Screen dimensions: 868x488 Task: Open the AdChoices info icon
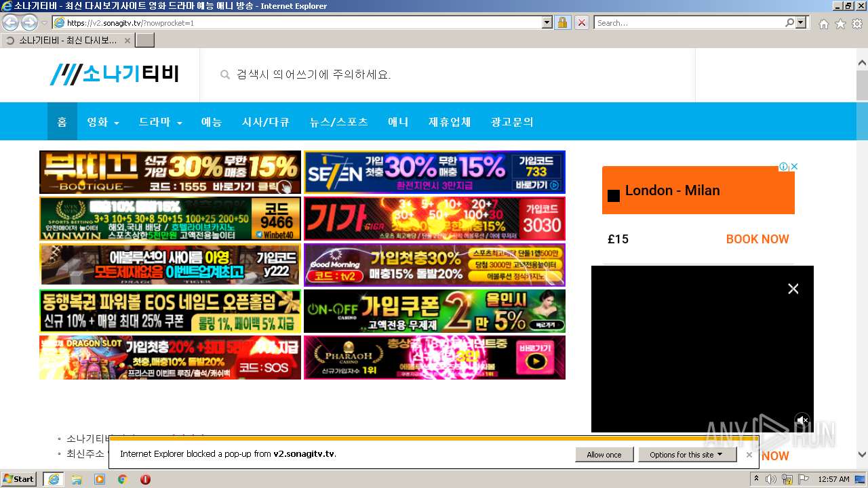click(x=783, y=166)
